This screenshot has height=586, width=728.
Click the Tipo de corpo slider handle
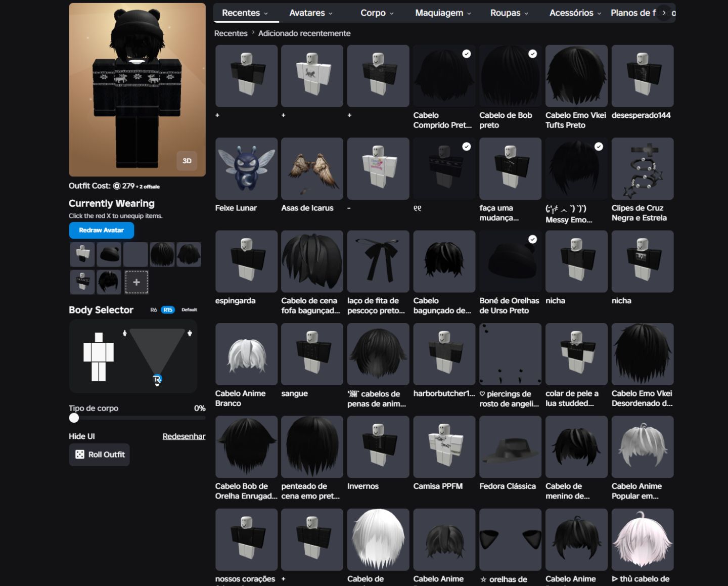tap(74, 418)
